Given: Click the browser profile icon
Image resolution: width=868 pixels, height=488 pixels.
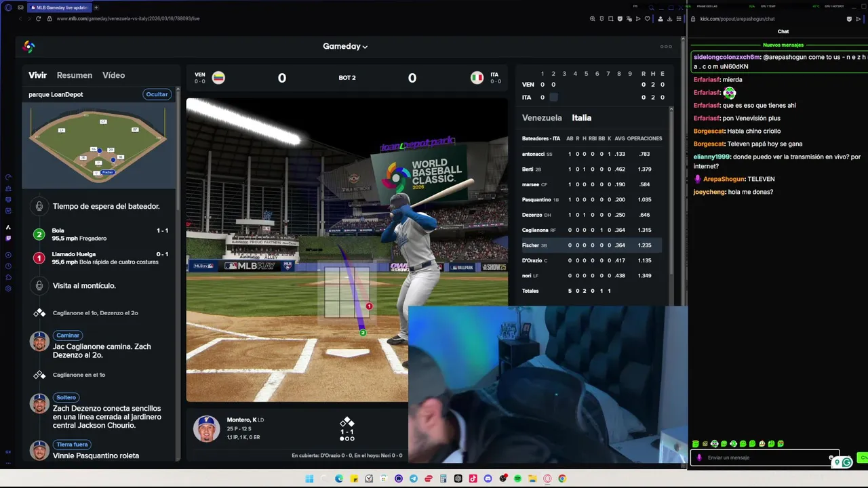Looking at the screenshot, I should [x=660, y=19].
